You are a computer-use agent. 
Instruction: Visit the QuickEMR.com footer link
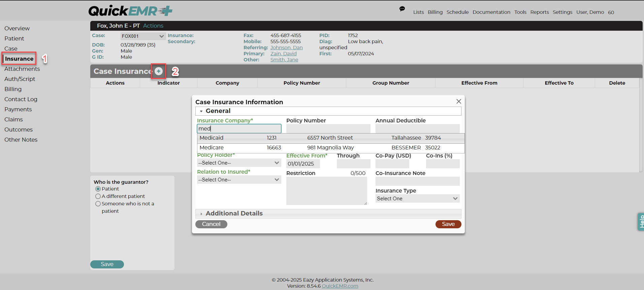point(340,286)
